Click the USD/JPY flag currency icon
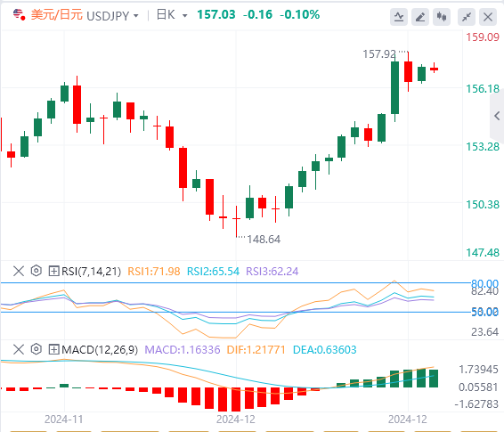This screenshot has width=504, height=432. 19,15
